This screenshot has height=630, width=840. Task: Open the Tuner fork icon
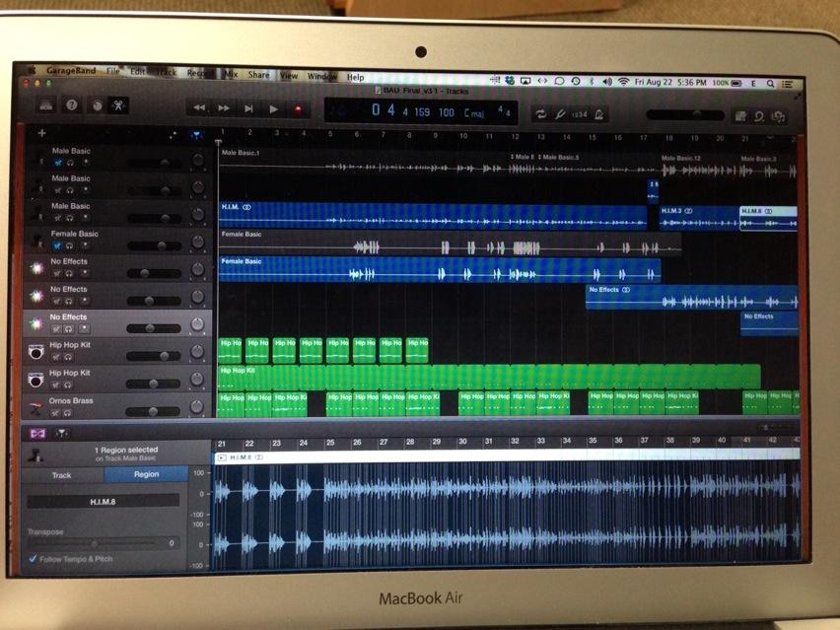point(560,113)
